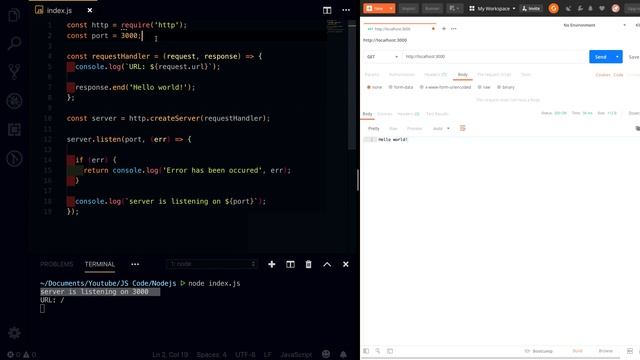The width and height of the screenshot is (640, 360).
Task: Select the none body type radio
Action: (369, 87)
